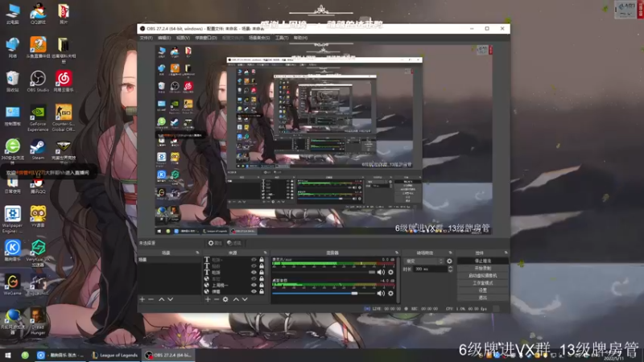The height and width of the screenshot is (362, 644).
Task: Toggle visibility of third text source
Action: coord(254,273)
